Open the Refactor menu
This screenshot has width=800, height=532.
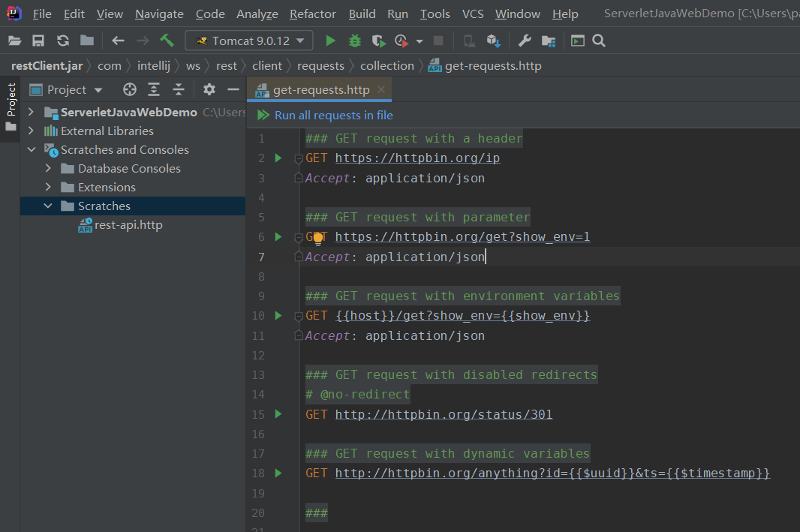click(312, 14)
